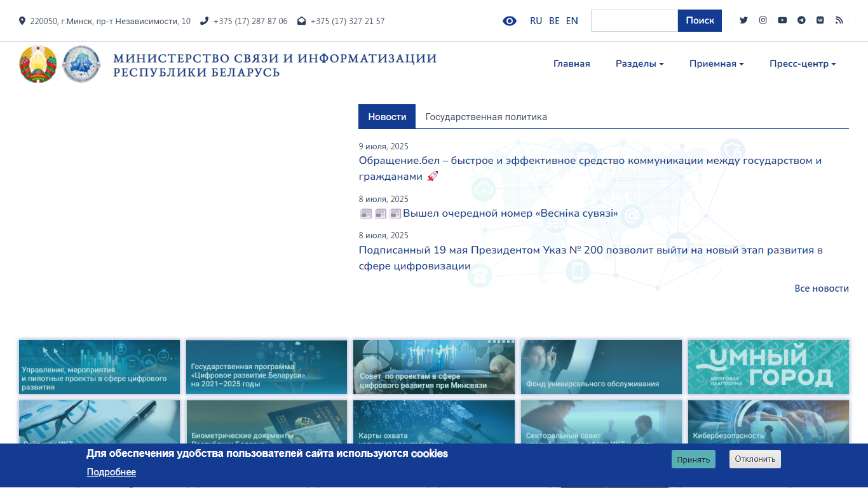
Task: Open the RSS feed icon
Action: click(x=839, y=20)
